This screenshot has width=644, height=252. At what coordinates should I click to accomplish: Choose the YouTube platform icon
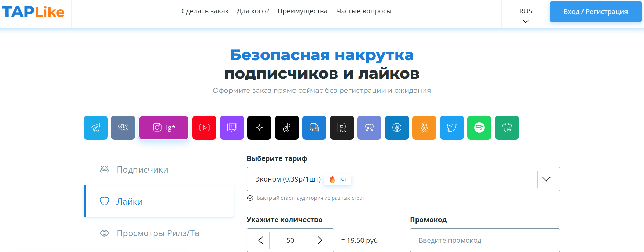pyautogui.click(x=204, y=128)
